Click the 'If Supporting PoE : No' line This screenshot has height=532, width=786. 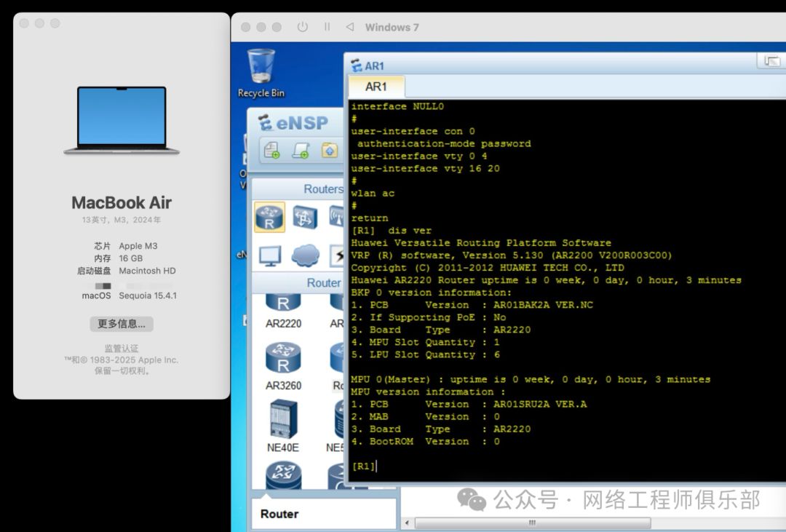click(428, 317)
